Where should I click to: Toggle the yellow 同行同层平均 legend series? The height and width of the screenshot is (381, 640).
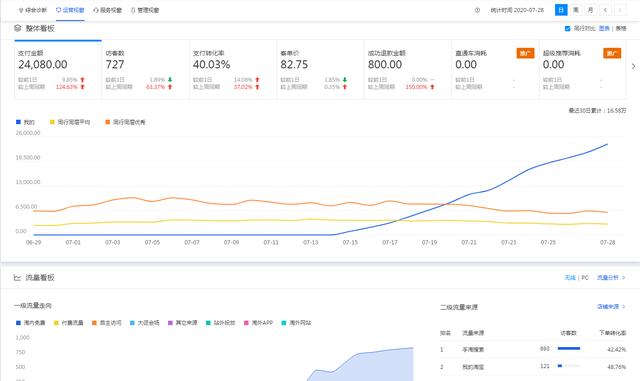pos(70,122)
